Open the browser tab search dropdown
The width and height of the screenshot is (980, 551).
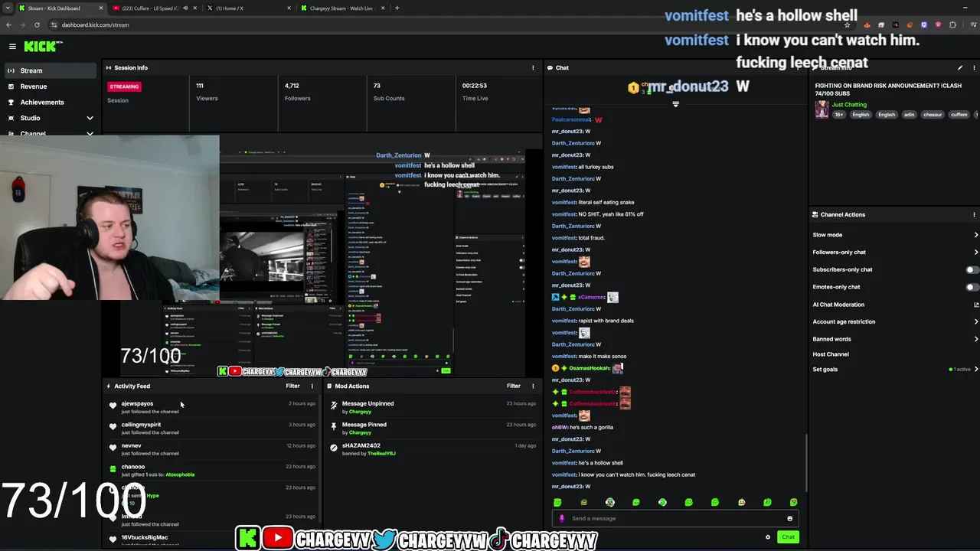(8, 8)
